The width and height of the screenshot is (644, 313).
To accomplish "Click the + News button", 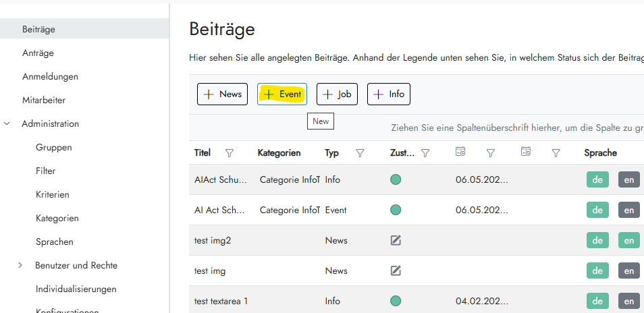I will [x=223, y=94].
